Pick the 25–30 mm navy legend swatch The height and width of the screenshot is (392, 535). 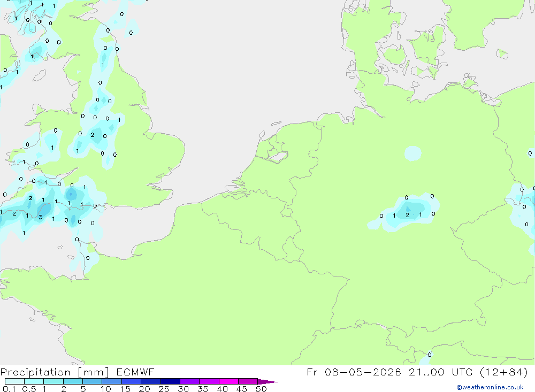pos(170,381)
